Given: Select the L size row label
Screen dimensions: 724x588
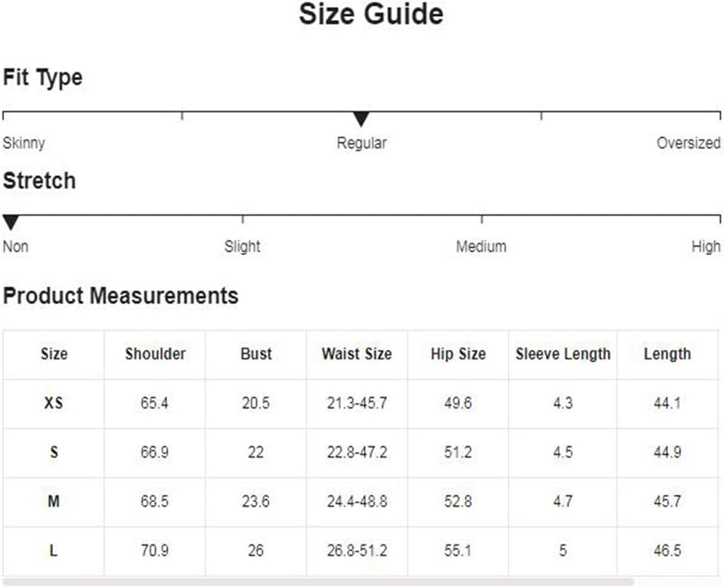Looking at the screenshot, I should pyautogui.click(x=54, y=550).
